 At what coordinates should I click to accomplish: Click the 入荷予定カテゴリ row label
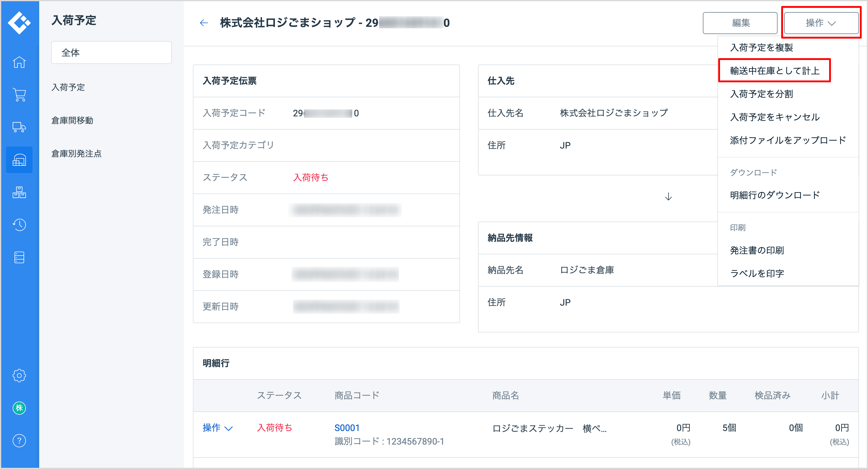pyautogui.click(x=238, y=145)
